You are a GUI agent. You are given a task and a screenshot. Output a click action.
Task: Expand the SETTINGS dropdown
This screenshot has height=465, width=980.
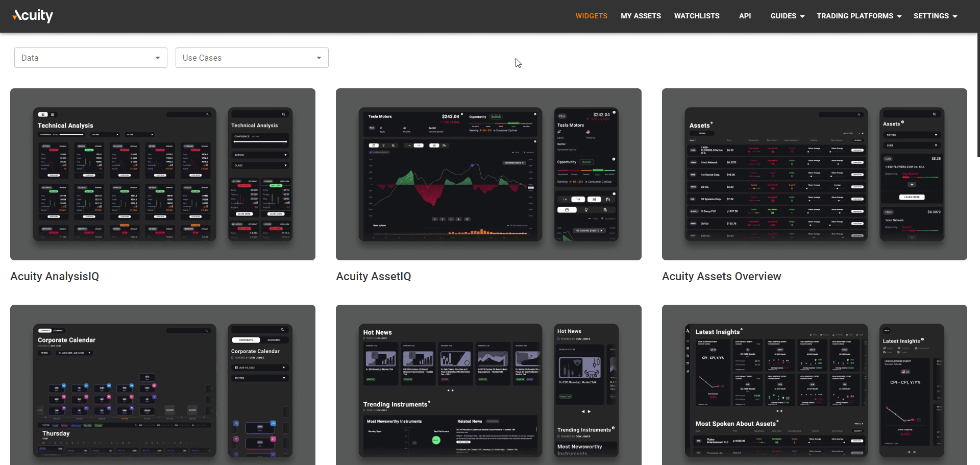tap(935, 16)
